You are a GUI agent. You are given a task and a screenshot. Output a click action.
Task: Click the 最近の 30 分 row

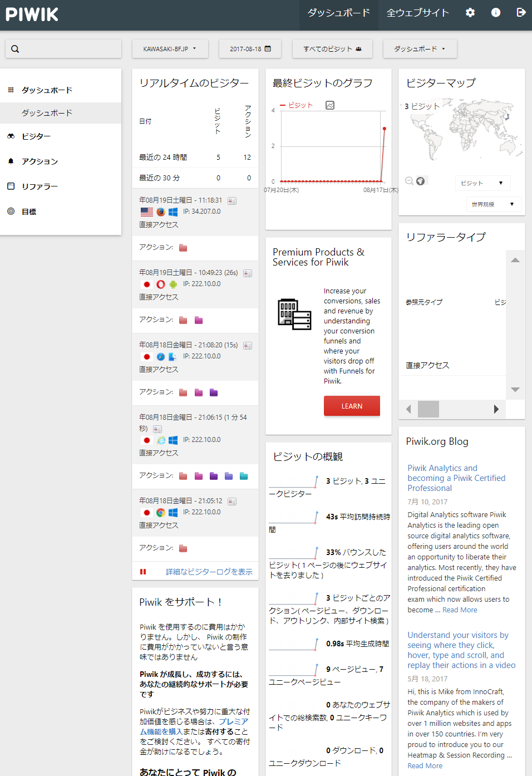[x=195, y=178]
